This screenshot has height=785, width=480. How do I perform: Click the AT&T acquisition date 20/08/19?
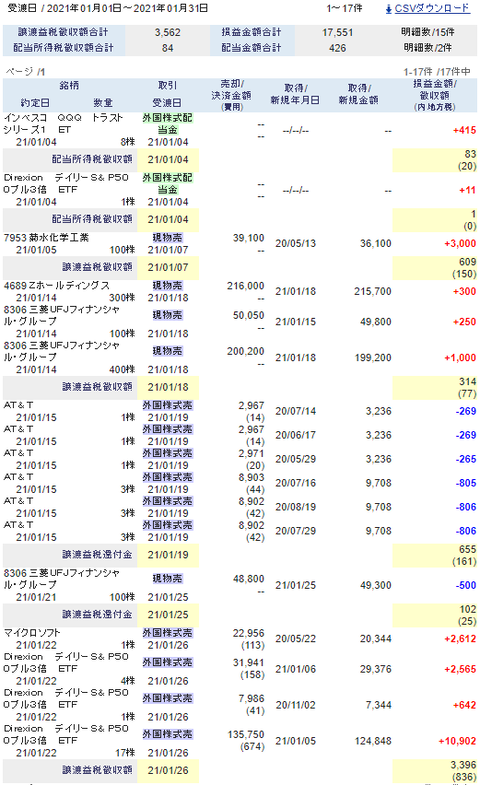[x=295, y=507]
